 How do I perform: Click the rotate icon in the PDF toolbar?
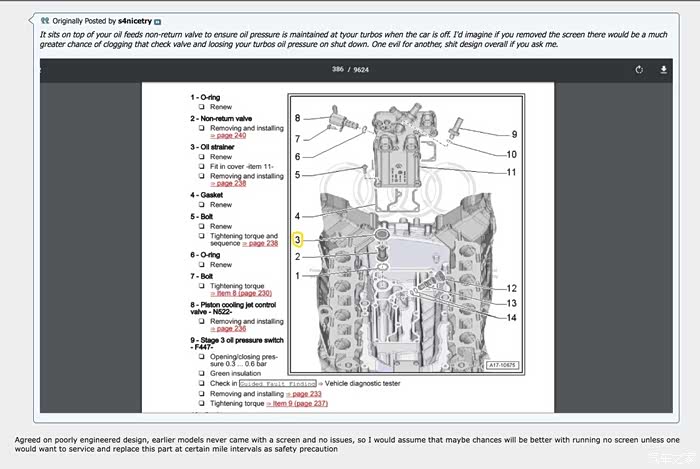[x=639, y=70]
